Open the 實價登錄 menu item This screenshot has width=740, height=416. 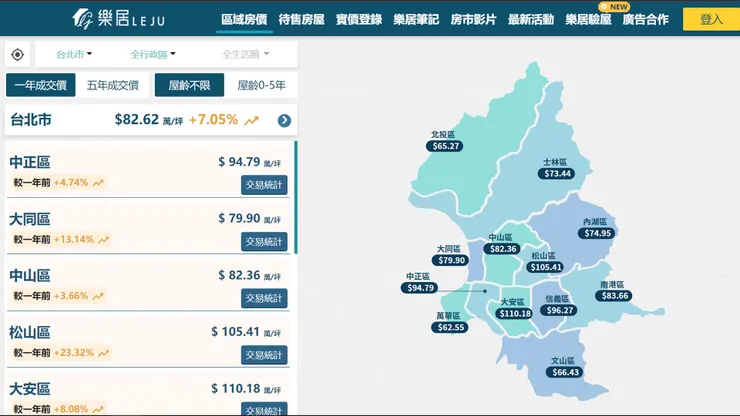tap(359, 19)
